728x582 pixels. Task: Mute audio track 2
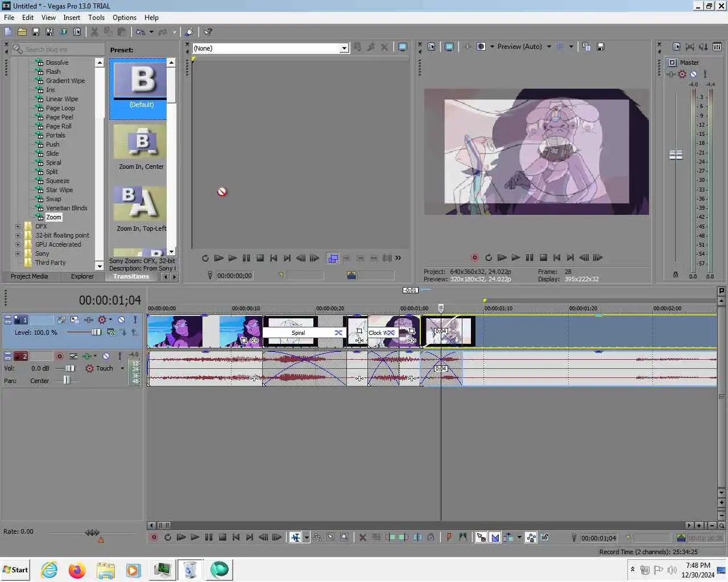(106, 356)
